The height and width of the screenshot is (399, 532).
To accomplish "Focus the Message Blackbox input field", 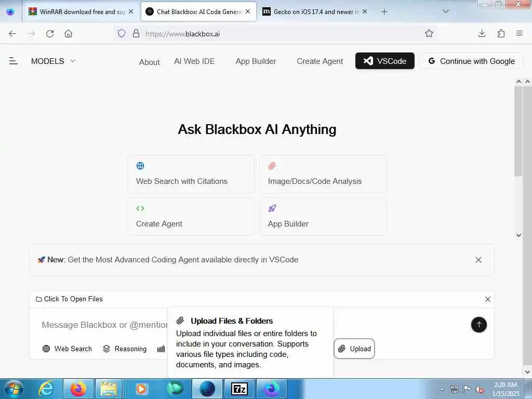I will pyautogui.click(x=104, y=325).
